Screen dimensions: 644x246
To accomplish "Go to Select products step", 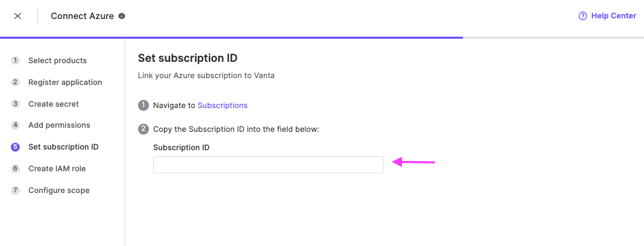I will [x=58, y=60].
